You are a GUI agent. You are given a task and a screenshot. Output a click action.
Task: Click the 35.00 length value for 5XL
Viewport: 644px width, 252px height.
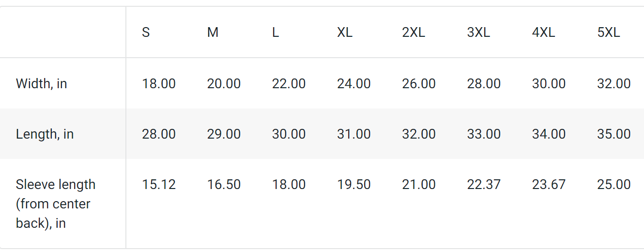pos(614,134)
